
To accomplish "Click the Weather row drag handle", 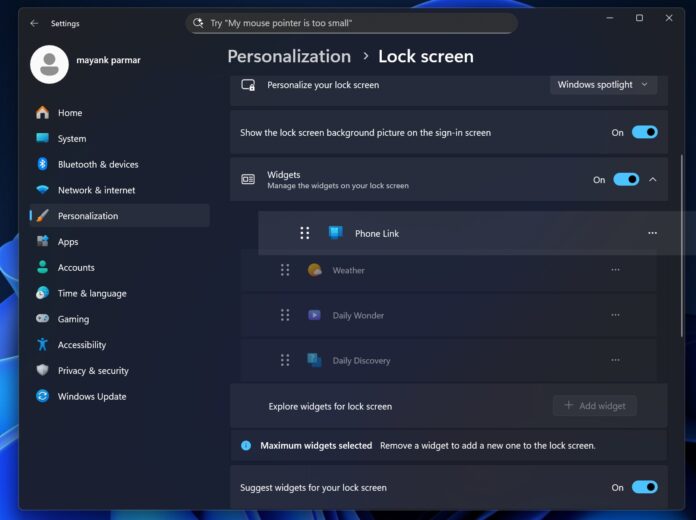I will click(x=285, y=270).
